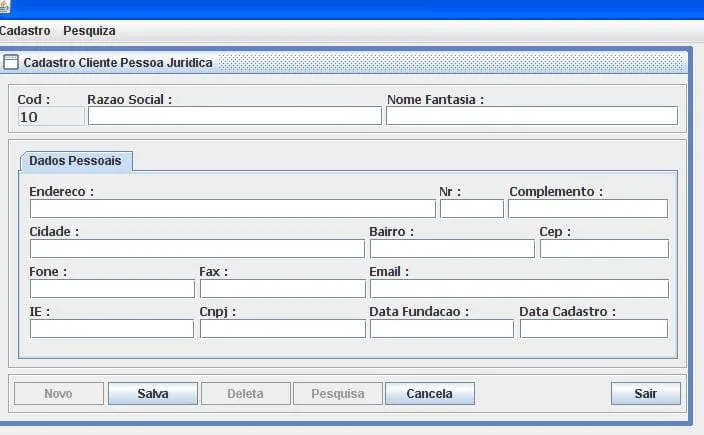Click the Cnpj label
Viewport: 704px width, 435px height.
pyautogui.click(x=217, y=312)
